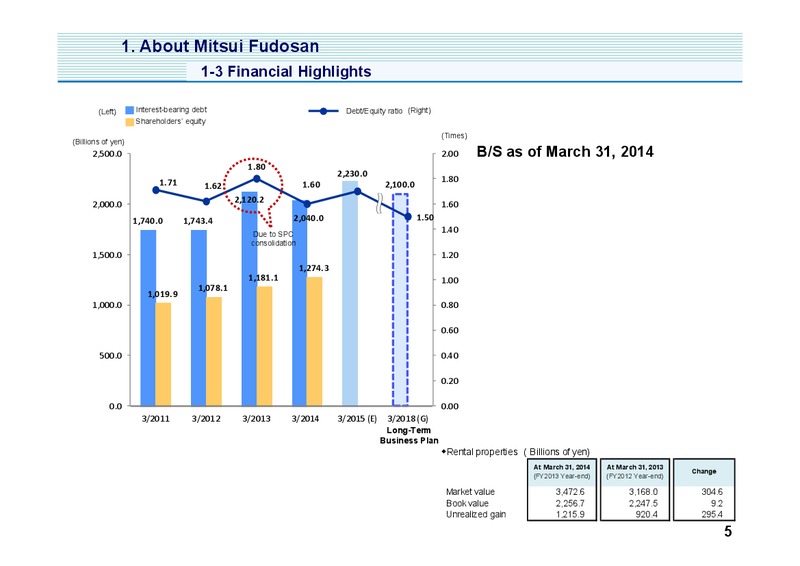
Task: Click the 'Rental properties (Billions of yen)' heading
Action: pos(516,452)
